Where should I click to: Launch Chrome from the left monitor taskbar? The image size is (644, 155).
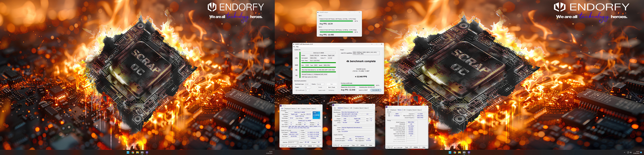[x=133, y=153]
